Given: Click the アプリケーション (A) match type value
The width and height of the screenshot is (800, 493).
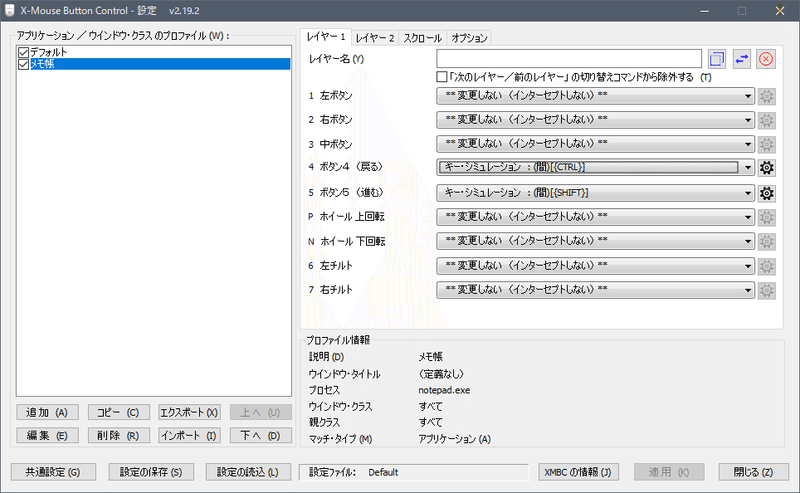Looking at the screenshot, I should (x=454, y=439).
